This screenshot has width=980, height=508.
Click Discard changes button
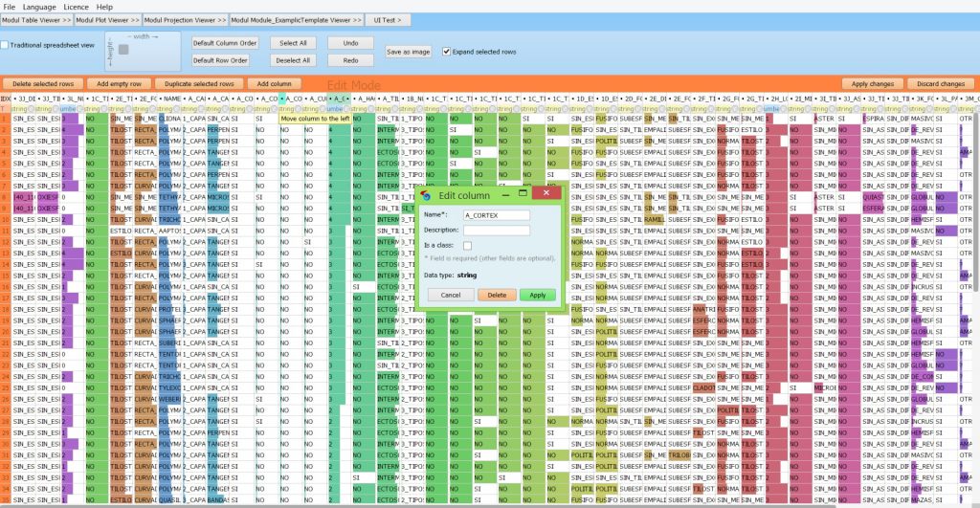point(941,84)
